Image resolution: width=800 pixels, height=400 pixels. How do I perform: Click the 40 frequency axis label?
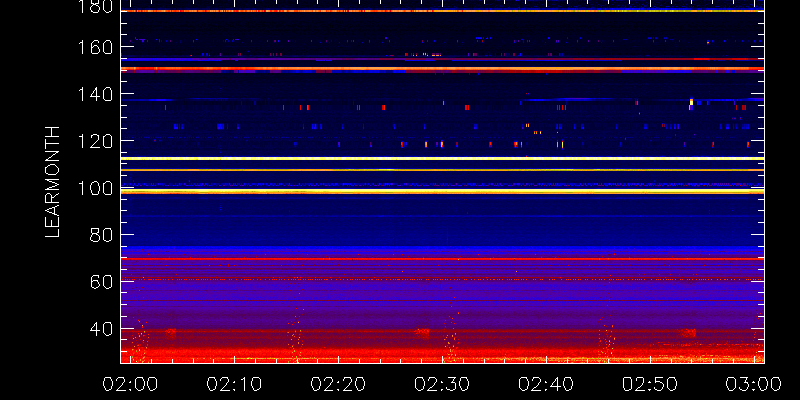pos(103,329)
